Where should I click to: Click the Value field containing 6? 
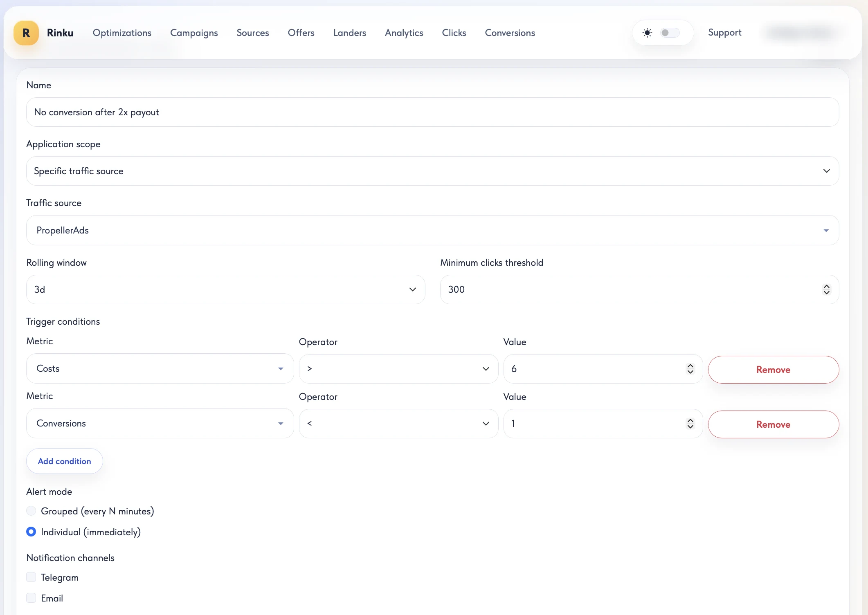603,369
